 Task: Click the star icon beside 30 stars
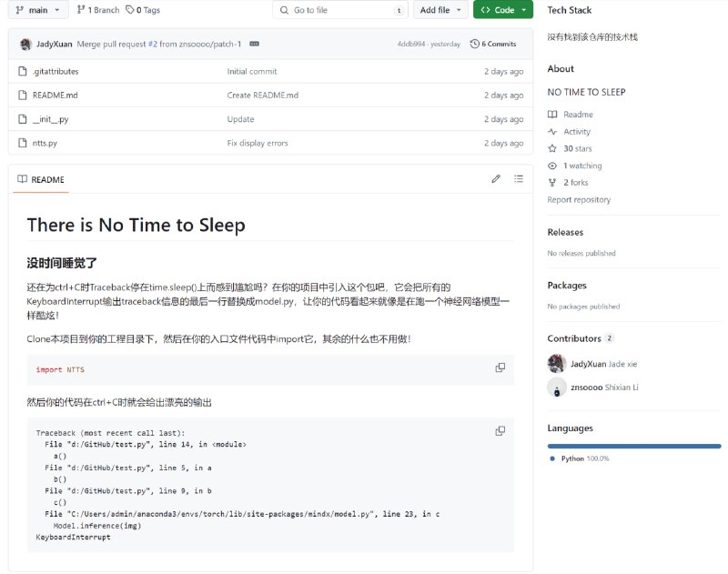(552, 148)
